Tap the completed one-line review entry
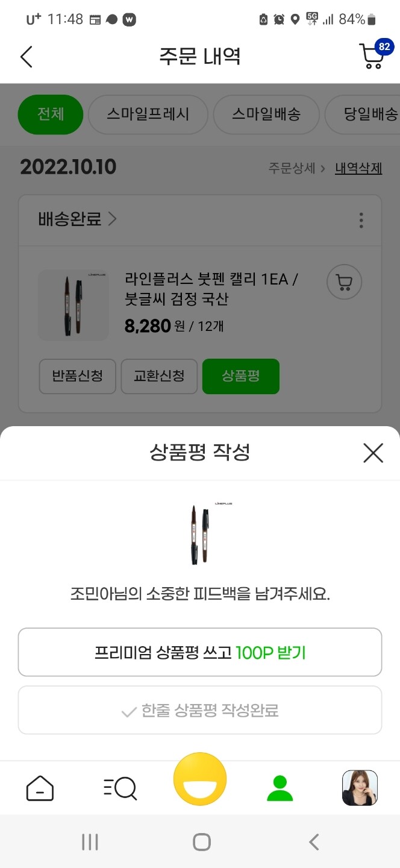The height and width of the screenshot is (868, 400). point(200,709)
